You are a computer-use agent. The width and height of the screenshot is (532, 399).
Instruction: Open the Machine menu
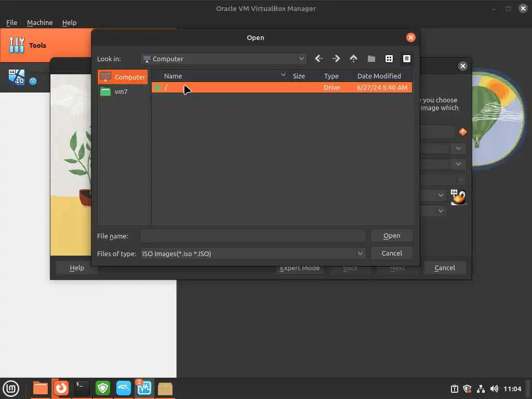39,22
